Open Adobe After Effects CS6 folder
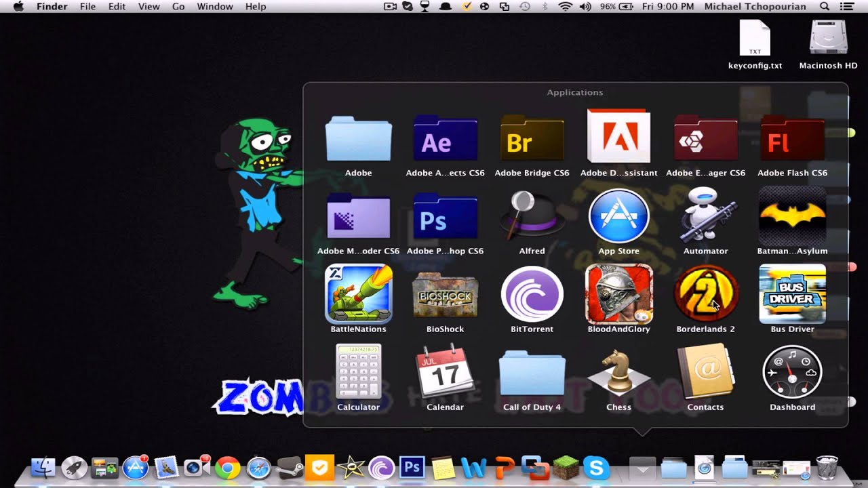Viewport: 868px width, 488px height. (445, 138)
